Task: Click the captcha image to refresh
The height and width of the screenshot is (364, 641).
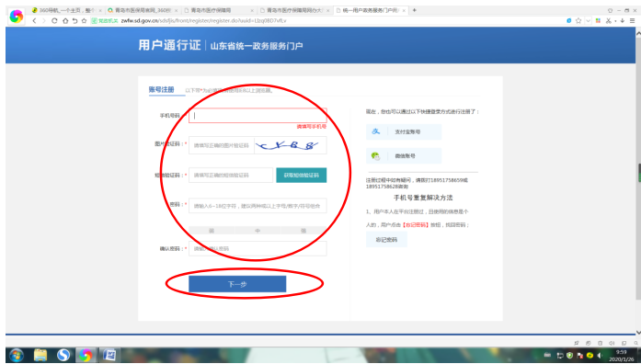Action: [291, 145]
